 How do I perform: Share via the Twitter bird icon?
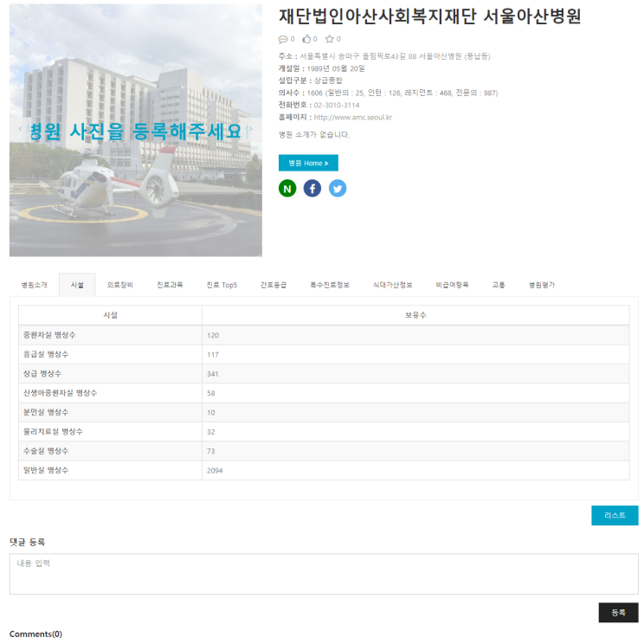338,189
